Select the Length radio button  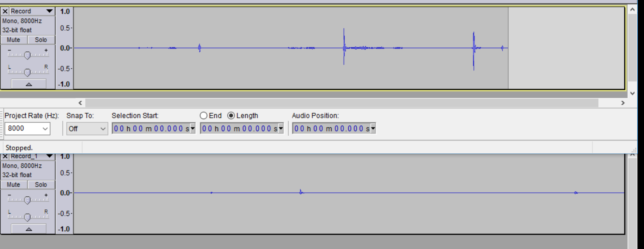231,116
